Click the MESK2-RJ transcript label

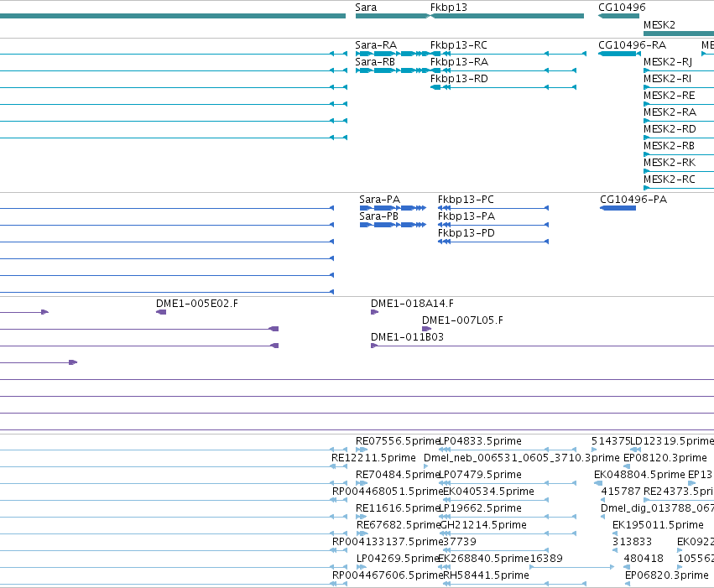[668, 62]
